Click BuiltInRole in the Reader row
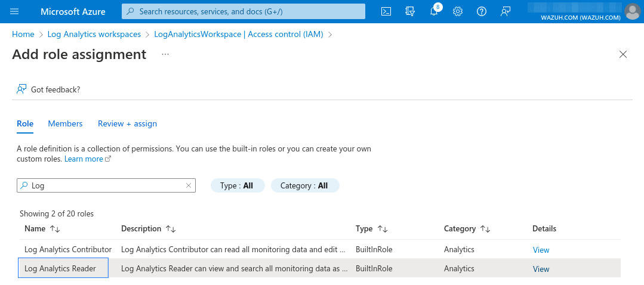 [x=374, y=269]
